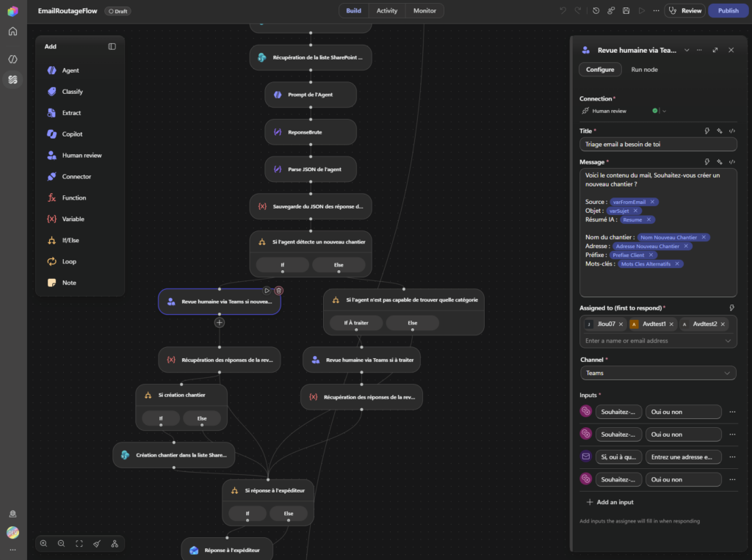Image resolution: width=752 pixels, height=560 pixels.
Task: Remove Avdtest2 from assignees
Action: [723, 324]
